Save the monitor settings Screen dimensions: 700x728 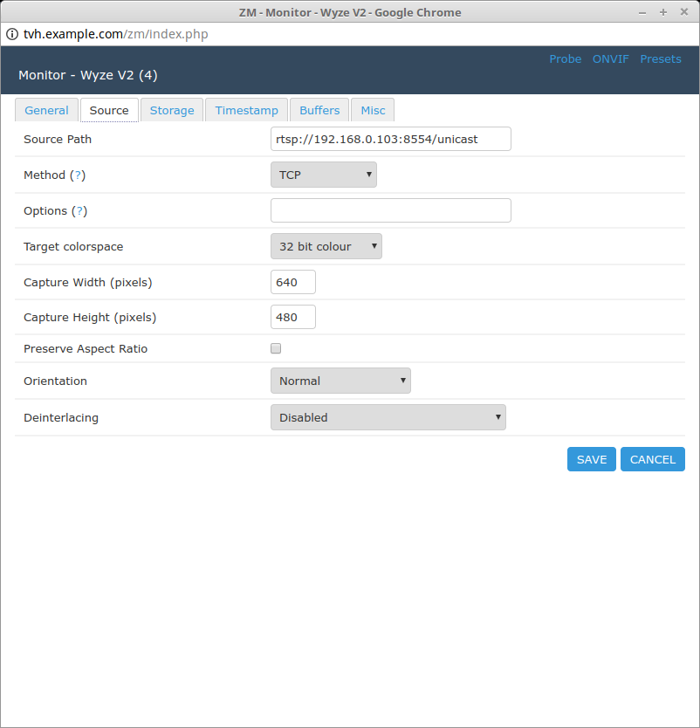[x=592, y=459]
